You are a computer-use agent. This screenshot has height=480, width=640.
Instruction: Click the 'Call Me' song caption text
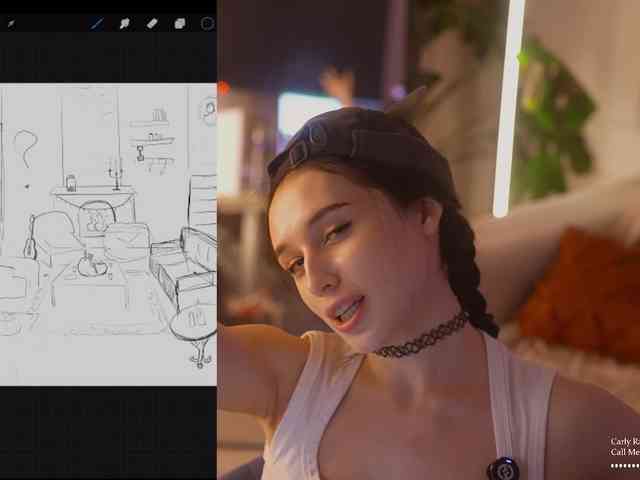pyautogui.click(x=625, y=452)
